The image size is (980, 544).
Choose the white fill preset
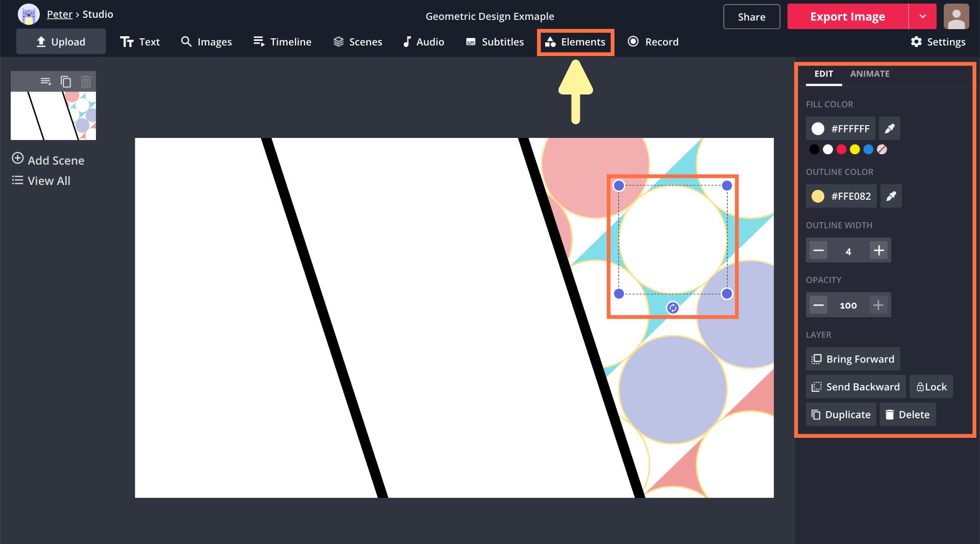[828, 150]
